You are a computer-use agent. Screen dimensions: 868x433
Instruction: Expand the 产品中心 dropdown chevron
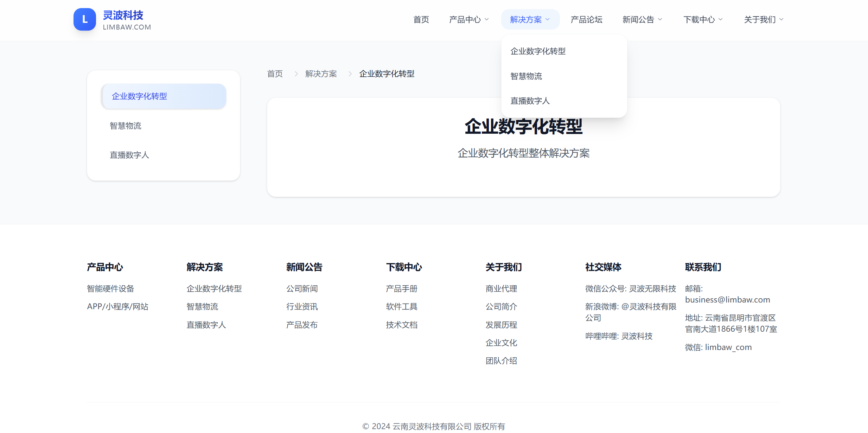(x=487, y=20)
